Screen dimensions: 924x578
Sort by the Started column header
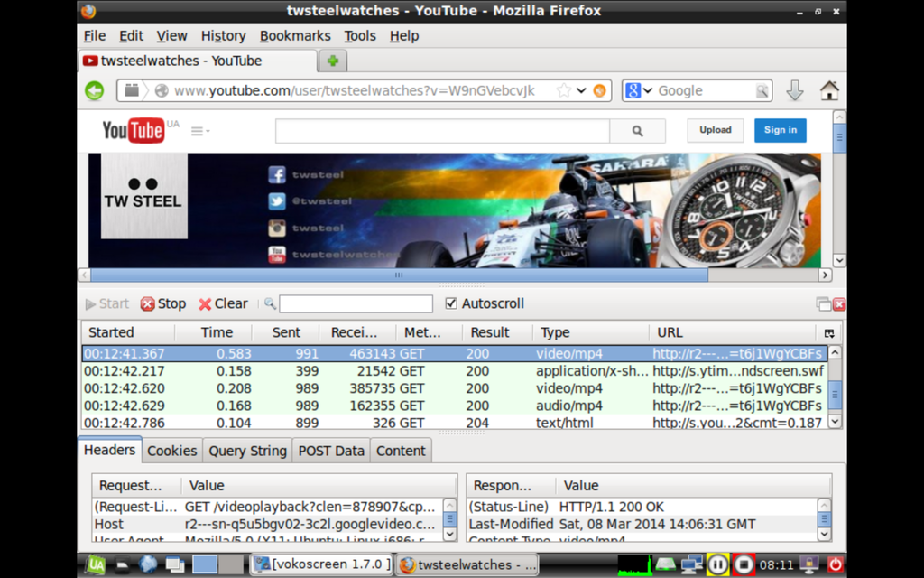128,332
